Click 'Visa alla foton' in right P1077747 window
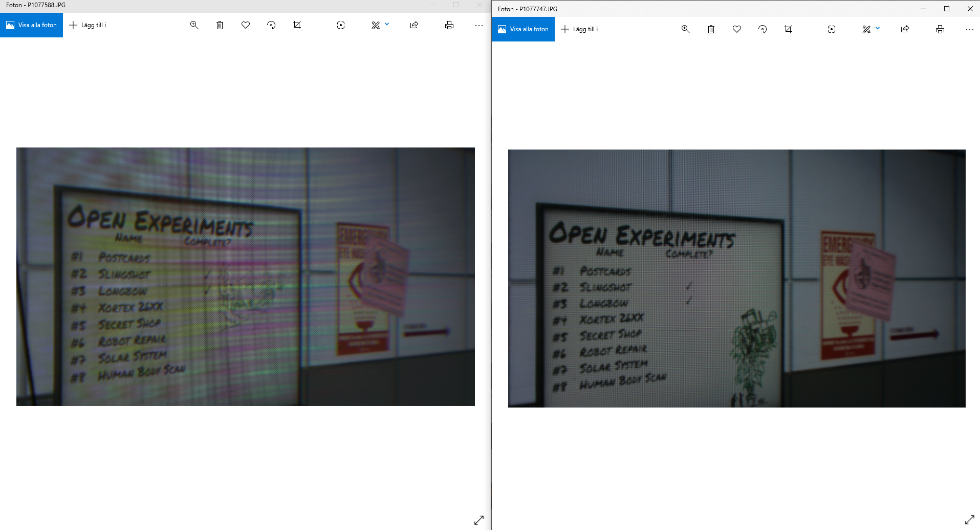This screenshot has height=530, width=980. click(523, 29)
